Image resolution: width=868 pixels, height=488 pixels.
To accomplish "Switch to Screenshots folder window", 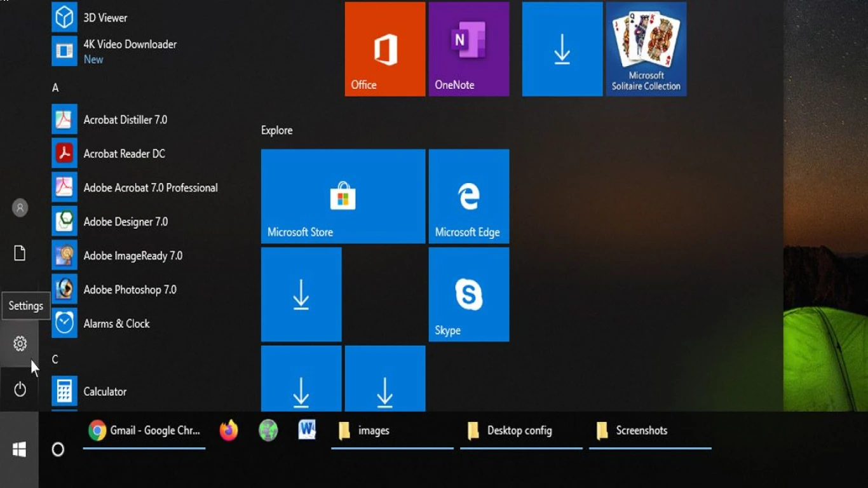I will [x=650, y=431].
